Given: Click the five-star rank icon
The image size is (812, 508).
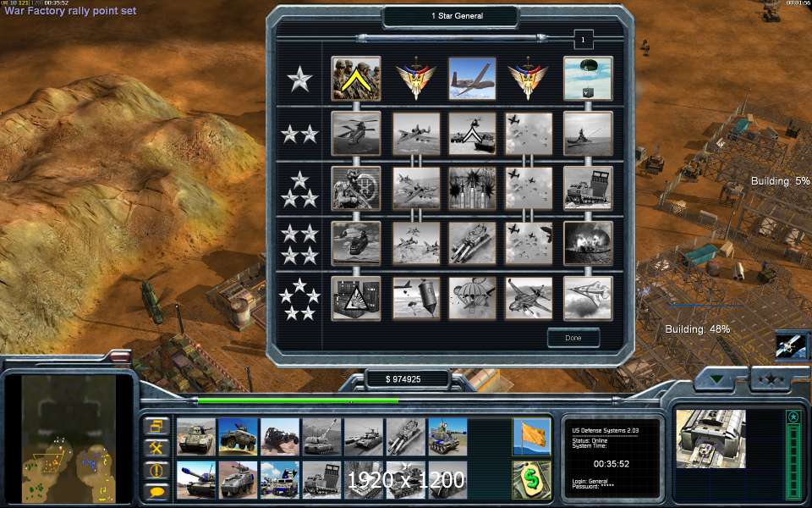Looking at the screenshot, I should (299, 299).
